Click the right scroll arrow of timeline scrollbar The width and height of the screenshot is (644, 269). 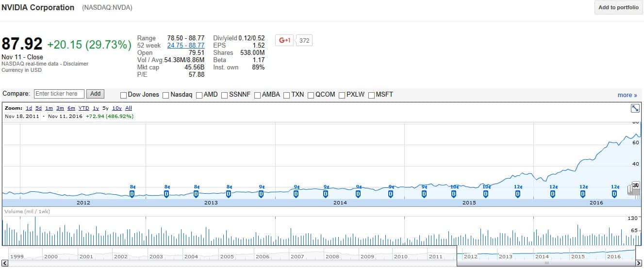click(x=639, y=263)
